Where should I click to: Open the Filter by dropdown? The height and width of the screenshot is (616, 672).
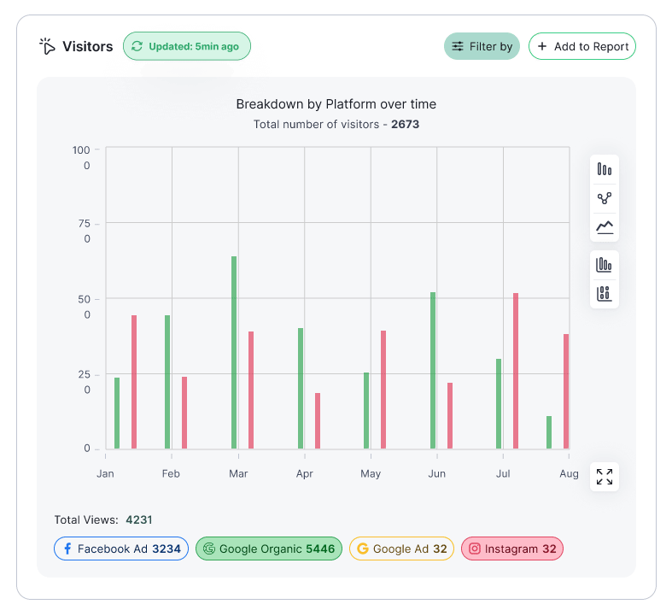pos(482,46)
